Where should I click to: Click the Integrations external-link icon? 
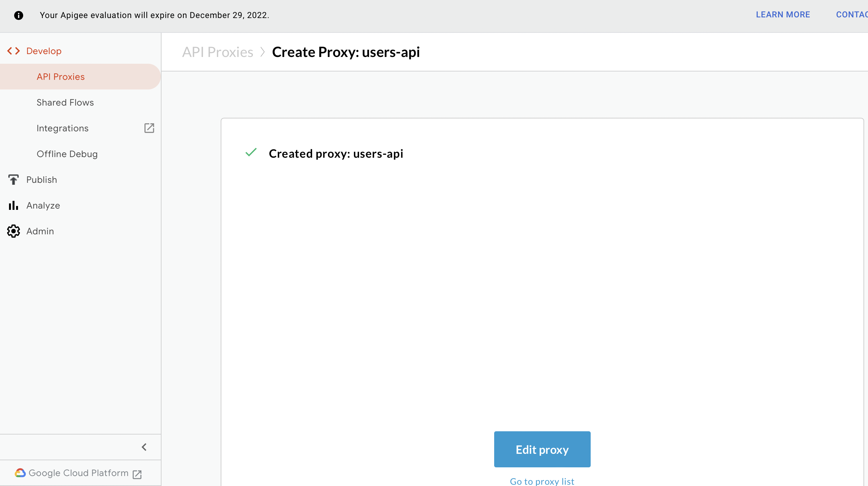click(x=149, y=128)
